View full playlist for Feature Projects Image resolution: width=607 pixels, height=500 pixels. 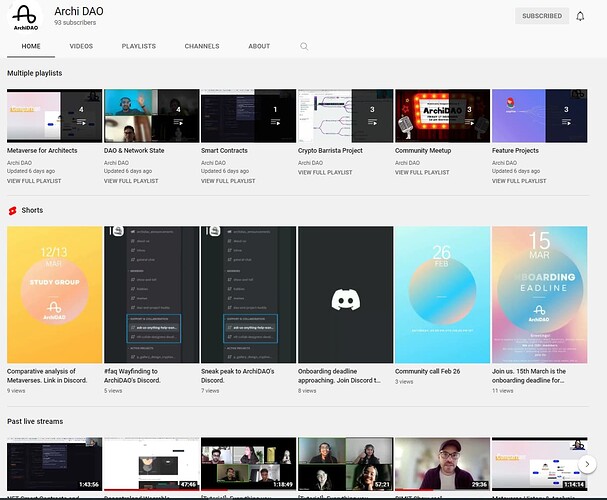tap(519, 181)
